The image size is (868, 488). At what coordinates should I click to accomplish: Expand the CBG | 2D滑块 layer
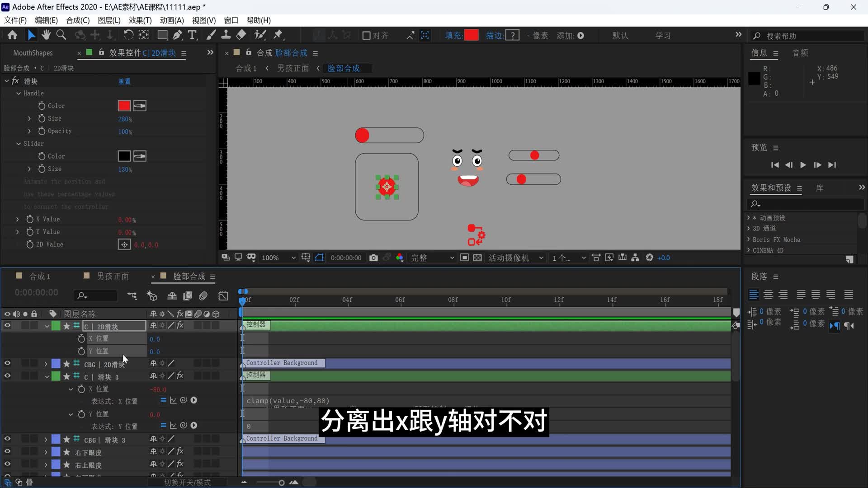(46, 364)
